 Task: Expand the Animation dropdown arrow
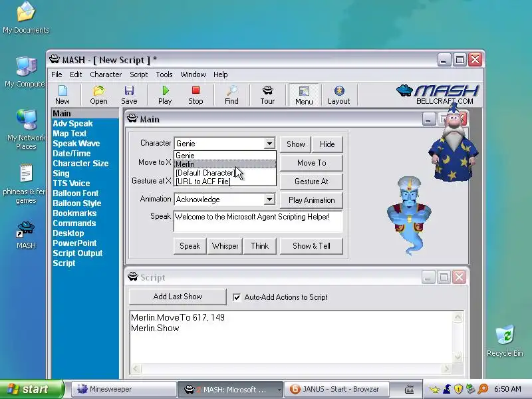(x=269, y=199)
